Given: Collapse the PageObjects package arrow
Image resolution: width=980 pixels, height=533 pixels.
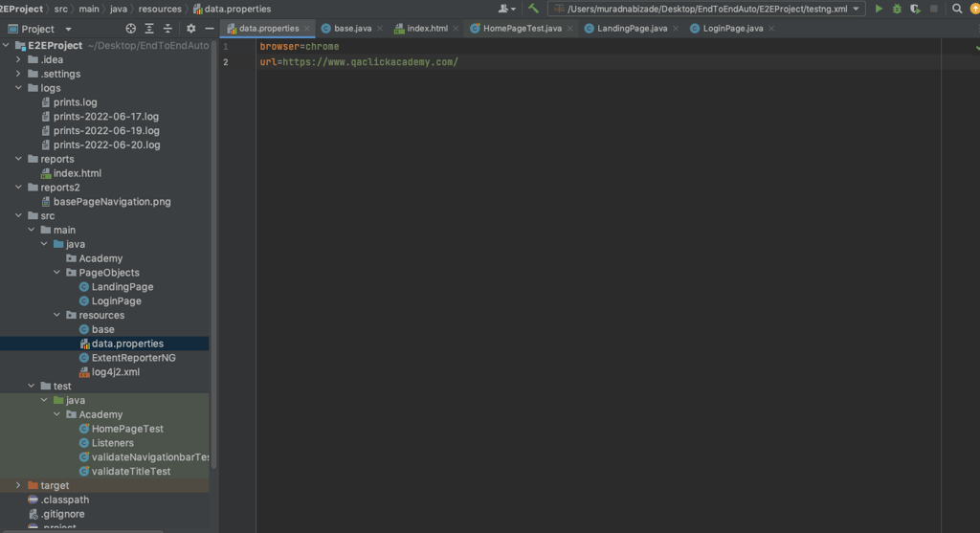Looking at the screenshot, I should 56,273.
